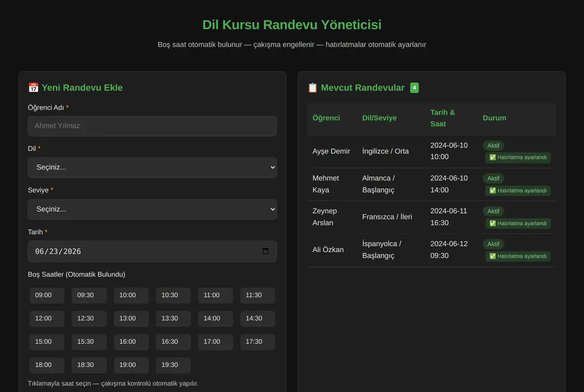584x392 pixels.
Task: Open the Dil dropdown
Action: pyautogui.click(x=152, y=167)
